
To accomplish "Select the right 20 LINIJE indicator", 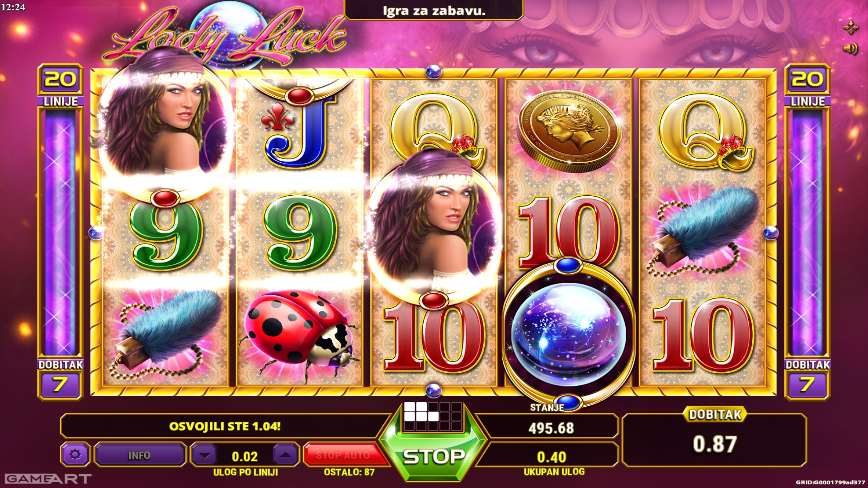I will 807,86.
